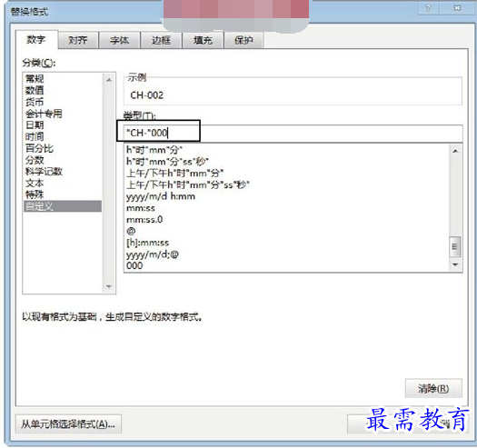Screen dimensions: 477x448
Task: Select the [h]:mm:ss format
Action: click(x=286, y=243)
